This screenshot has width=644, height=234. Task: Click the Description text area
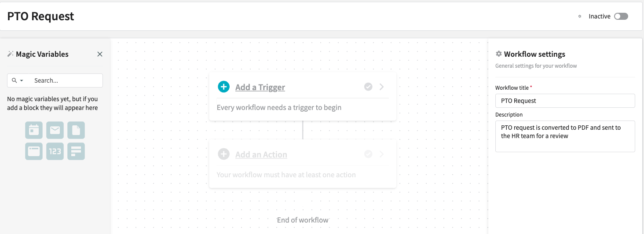(x=565, y=136)
